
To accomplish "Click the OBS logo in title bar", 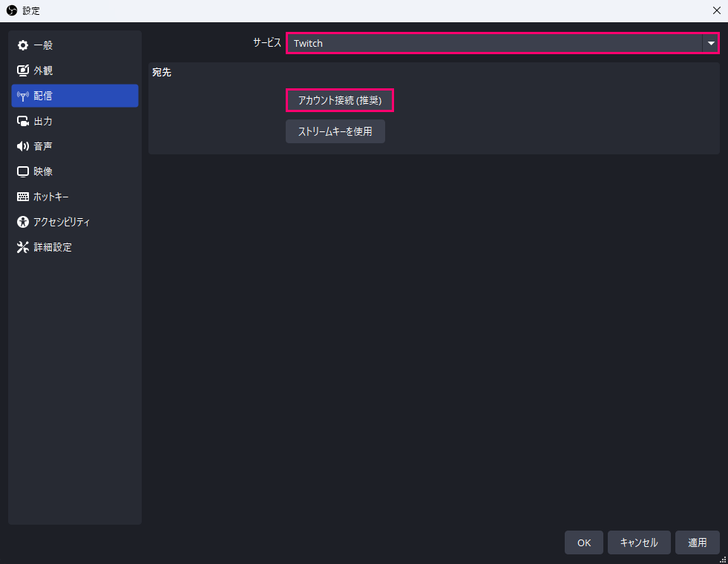I will (12, 10).
